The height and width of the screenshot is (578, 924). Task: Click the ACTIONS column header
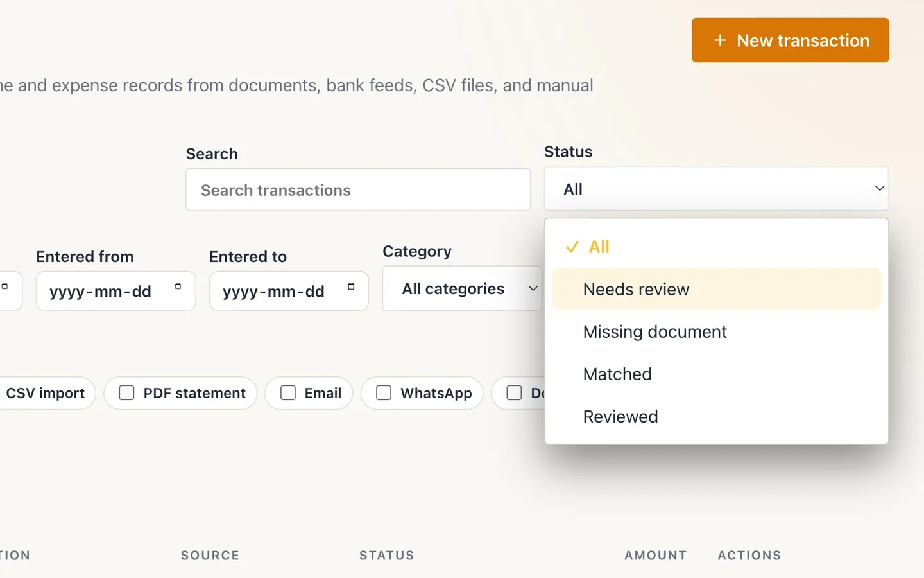pos(749,556)
